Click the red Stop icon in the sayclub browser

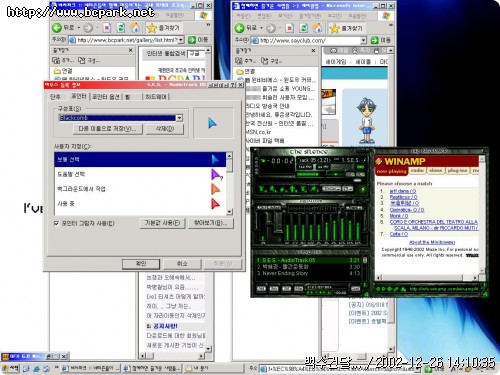[x=289, y=28]
